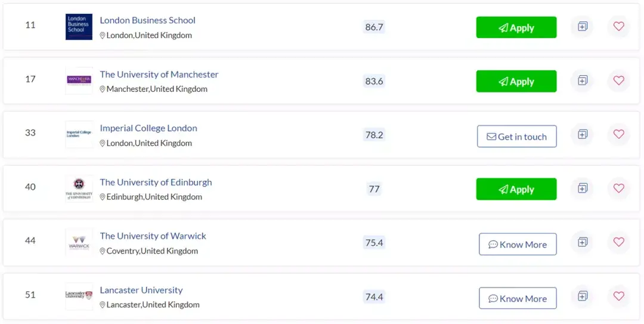This screenshot has height=324, width=644.
Task: Apply to London Business School
Action: point(516,27)
